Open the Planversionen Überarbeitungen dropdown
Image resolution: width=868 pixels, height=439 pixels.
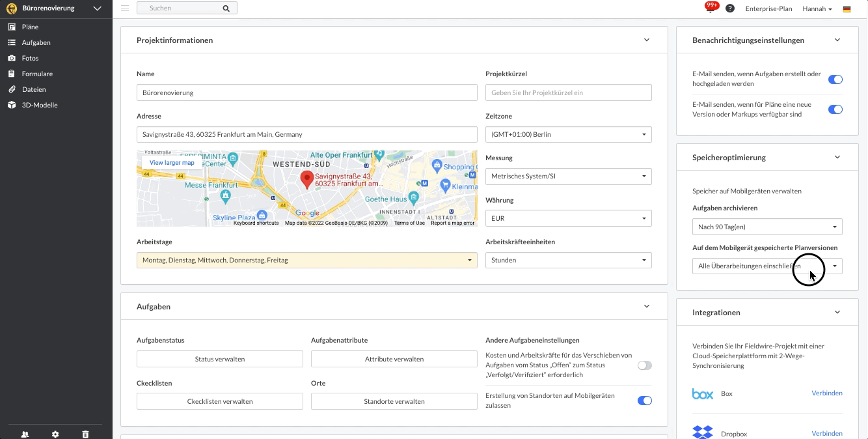click(x=767, y=266)
